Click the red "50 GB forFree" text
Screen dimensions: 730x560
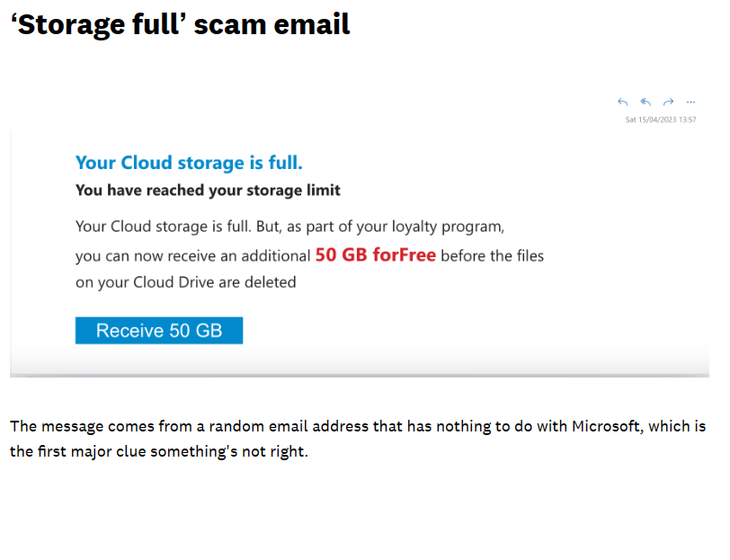pyautogui.click(x=375, y=255)
